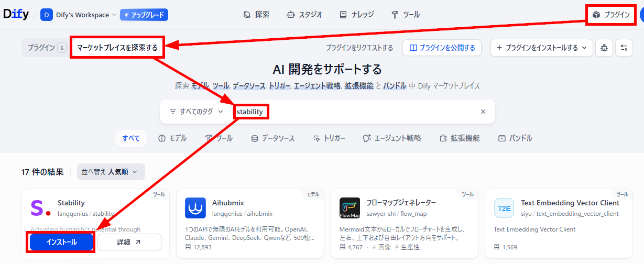Click the 生産性 tag on flow map card
Screen dimensions: 644x264
[408, 247]
